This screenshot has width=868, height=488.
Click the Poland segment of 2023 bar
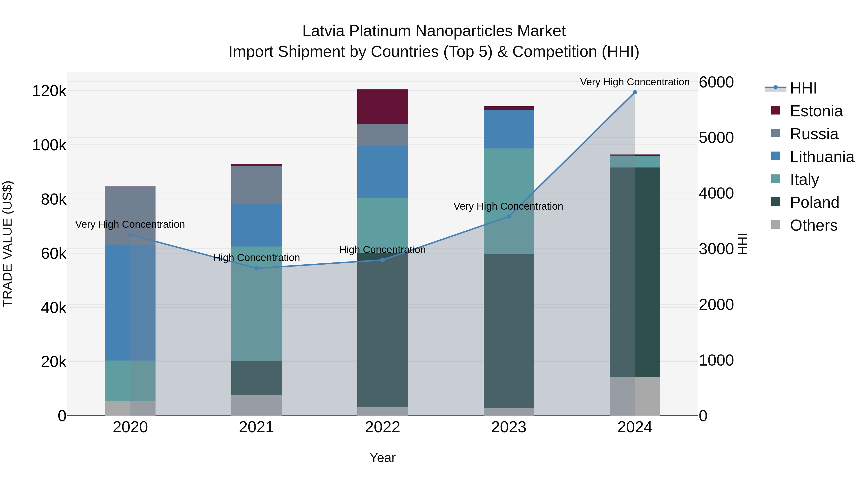pyautogui.click(x=509, y=331)
